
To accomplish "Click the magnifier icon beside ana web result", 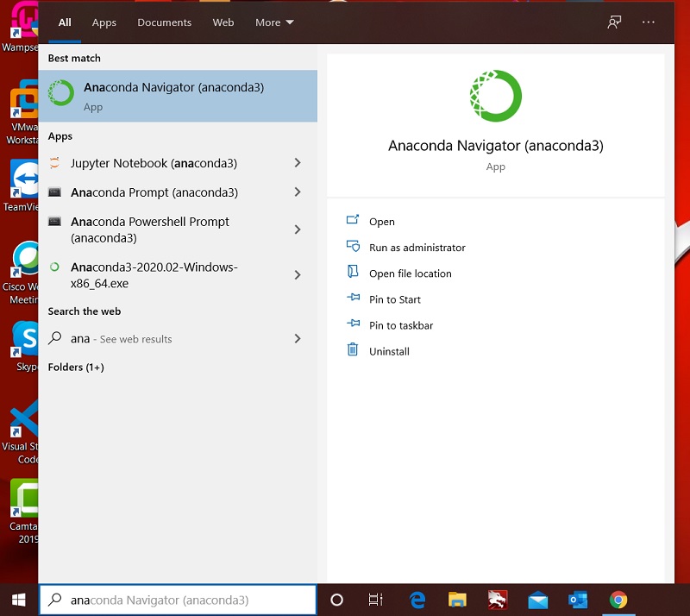I will (55, 338).
